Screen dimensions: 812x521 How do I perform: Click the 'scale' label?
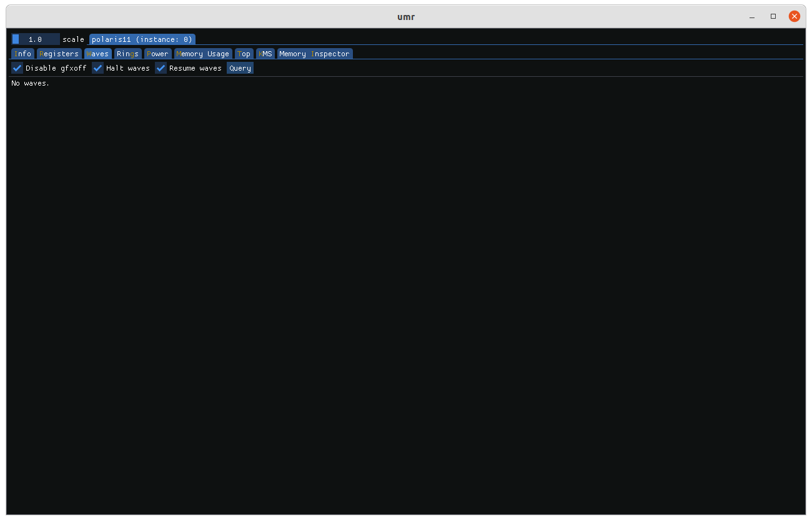[73, 39]
